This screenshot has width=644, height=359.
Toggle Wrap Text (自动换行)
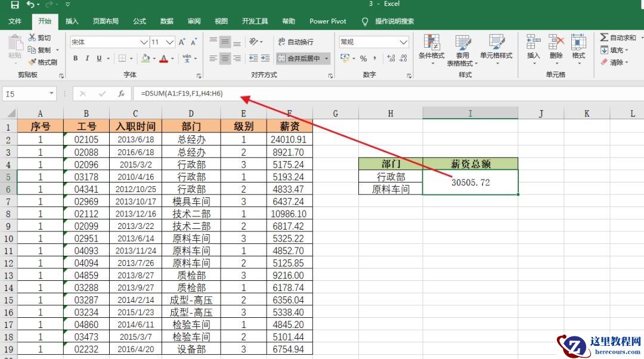[296, 42]
